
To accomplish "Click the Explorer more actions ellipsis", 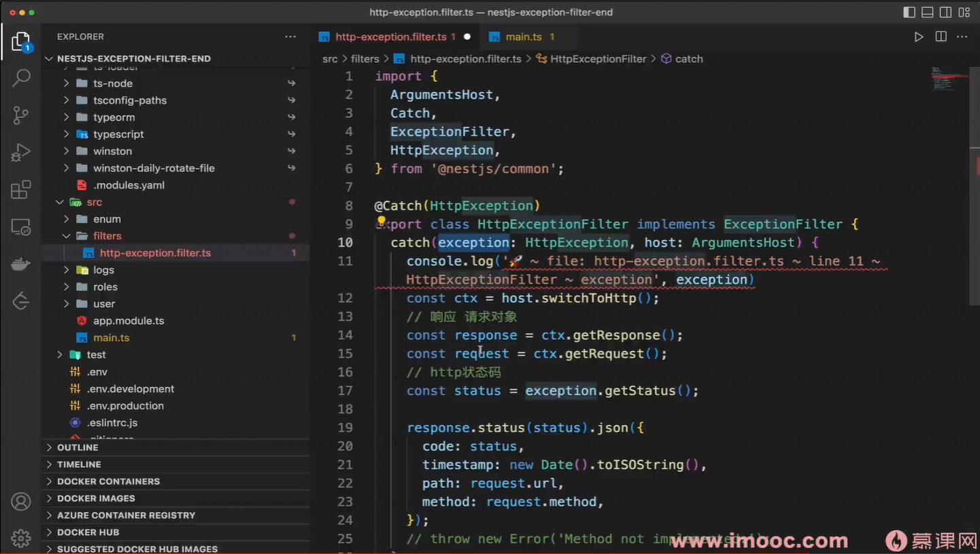I will (290, 37).
